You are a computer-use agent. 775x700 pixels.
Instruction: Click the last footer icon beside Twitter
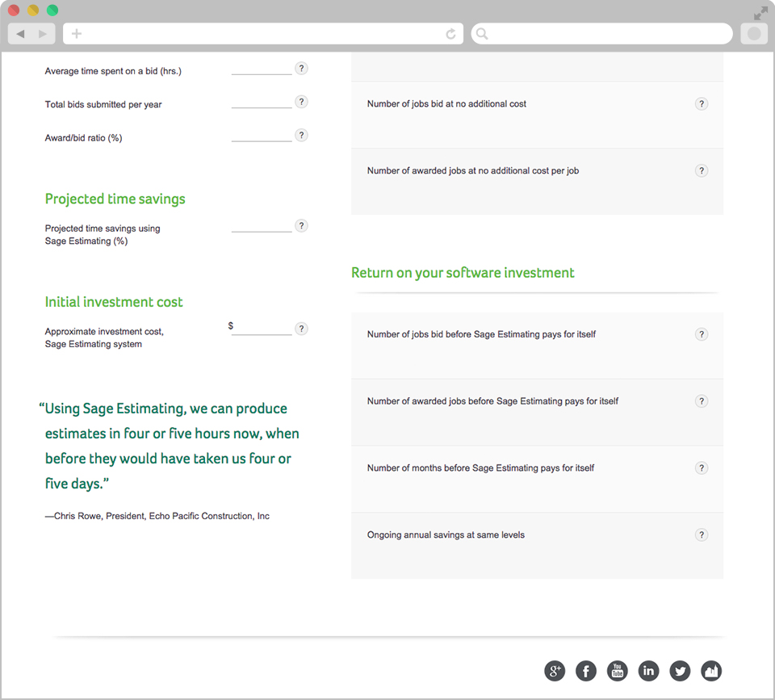[x=711, y=671]
